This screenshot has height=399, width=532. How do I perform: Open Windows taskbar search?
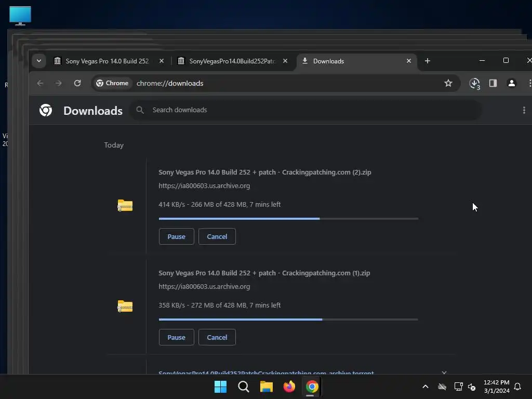click(244, 387)
